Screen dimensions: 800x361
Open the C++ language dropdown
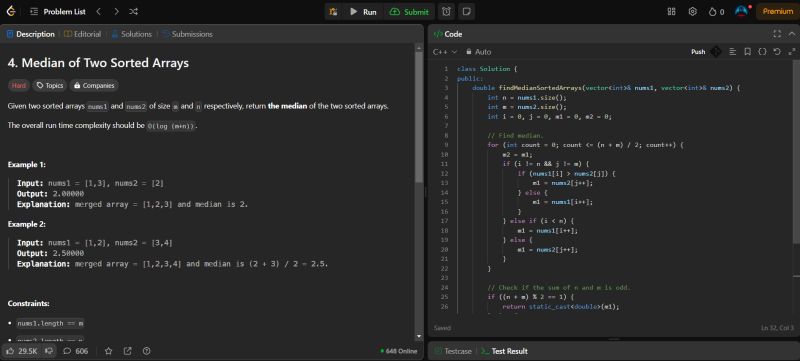click(445, 51)
